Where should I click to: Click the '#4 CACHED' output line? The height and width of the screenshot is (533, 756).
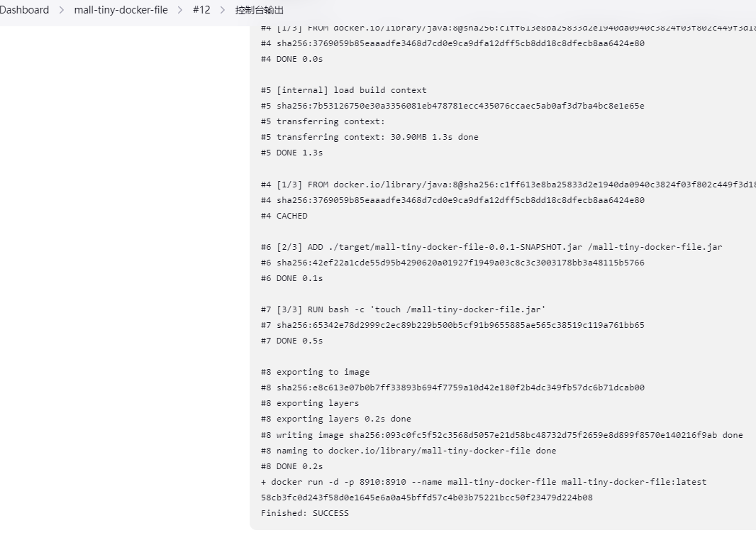[284, 216]
